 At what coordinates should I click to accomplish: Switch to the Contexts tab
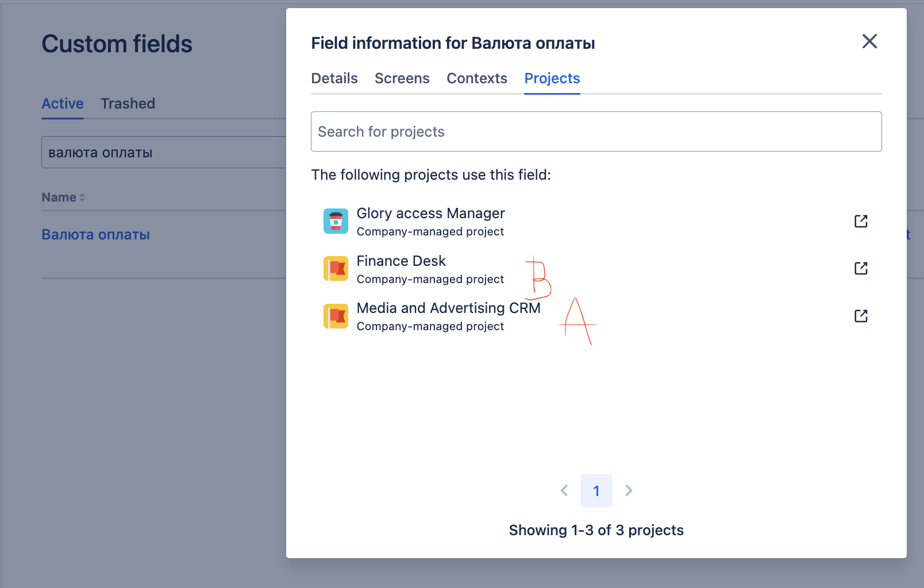click(x=477, y=78)
